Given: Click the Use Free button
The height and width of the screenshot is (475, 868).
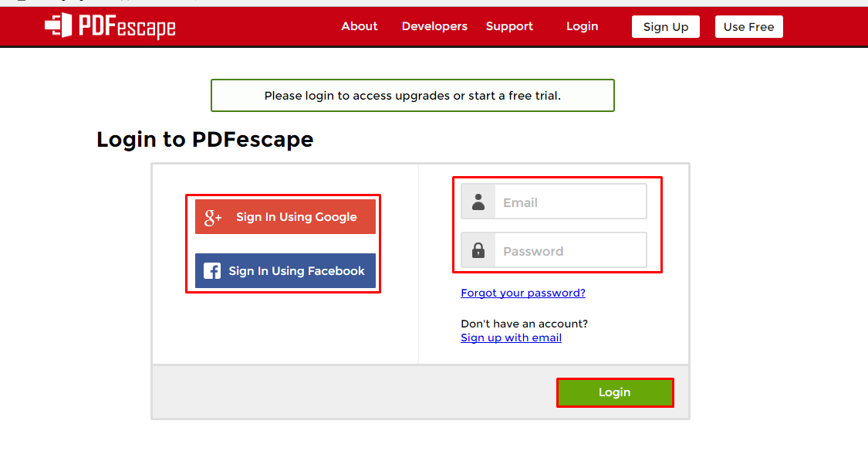Looking at the screenshot, I should [x=748, y=26].
